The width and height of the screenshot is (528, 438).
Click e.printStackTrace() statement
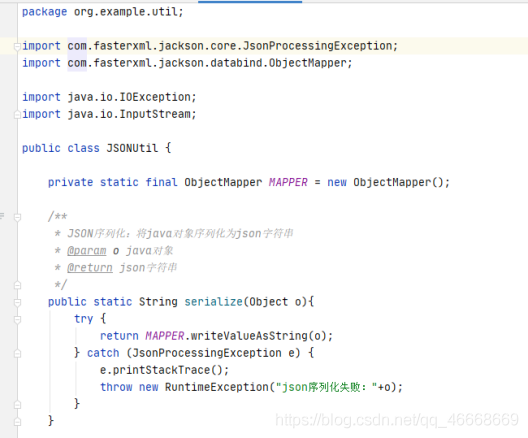click(x=164, y=370)
